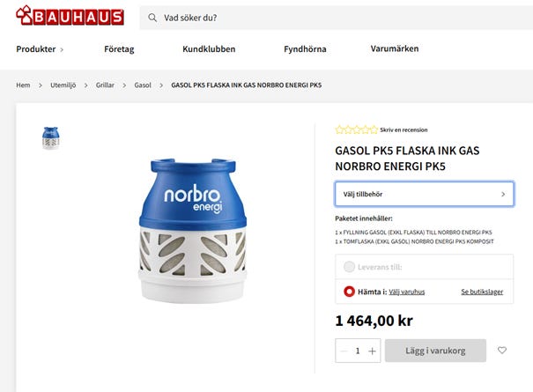Viewport: 533px width, 392px height.
Task: Select the Leverans till radio button
Action: point(349,267)
